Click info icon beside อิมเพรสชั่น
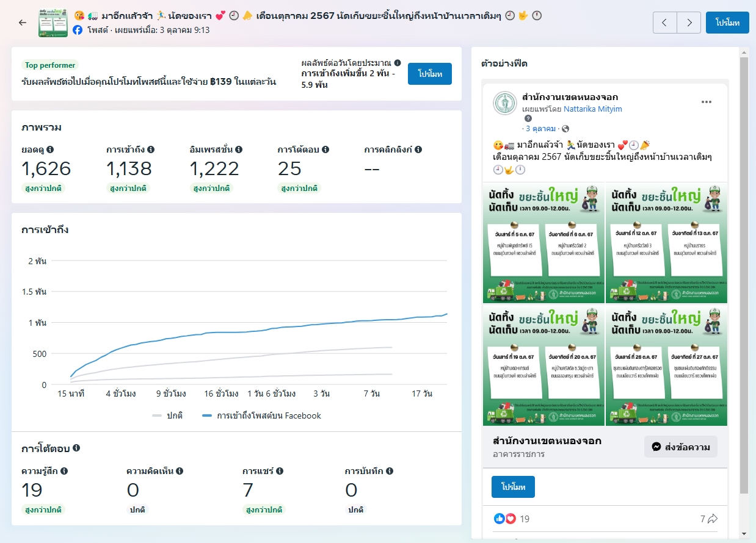The width and height of the screenshot is (756, 543). [x=239, y=149]
